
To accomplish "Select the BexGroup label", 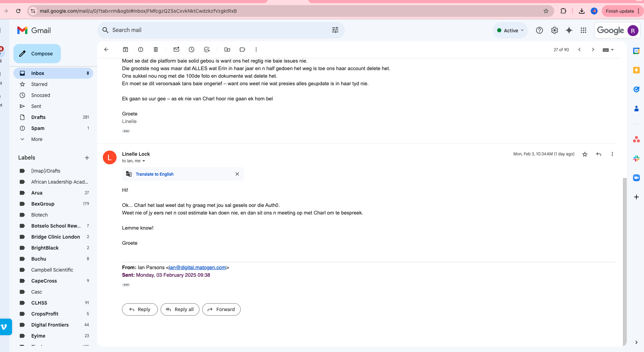I will (43, 204).
